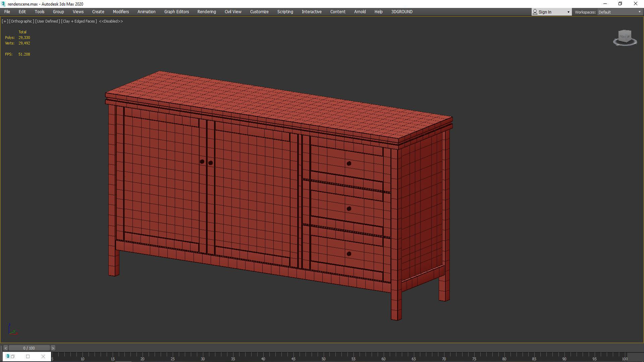Image resolution: width=644 pixels, height=362 pixels.
Task: Step to previous frame with left arrow
Action: pos(5,348)
